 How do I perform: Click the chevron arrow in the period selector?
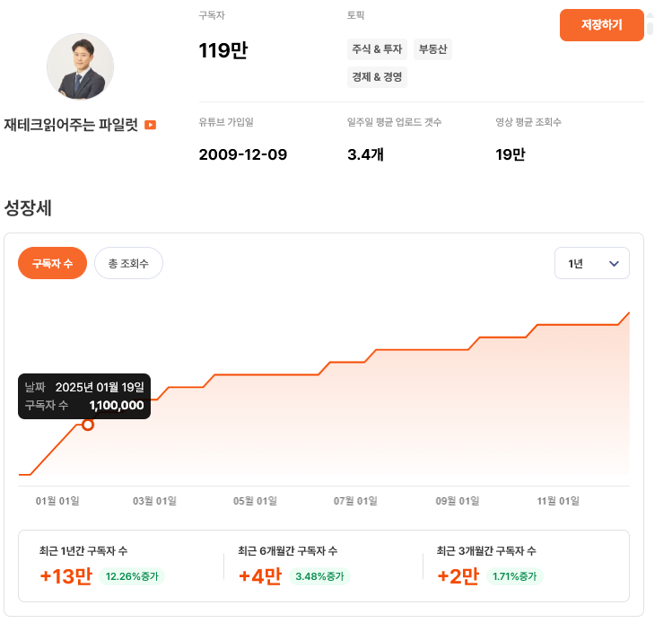pos(615,263)
